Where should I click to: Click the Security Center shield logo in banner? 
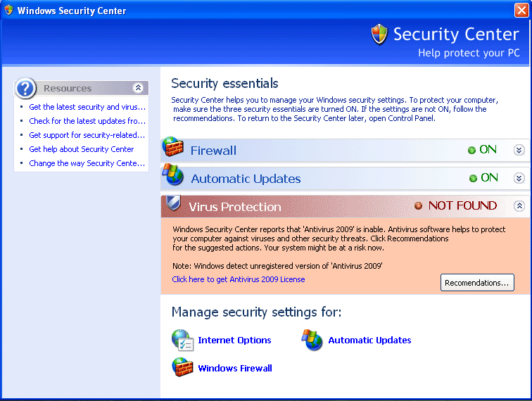[379, 34]
